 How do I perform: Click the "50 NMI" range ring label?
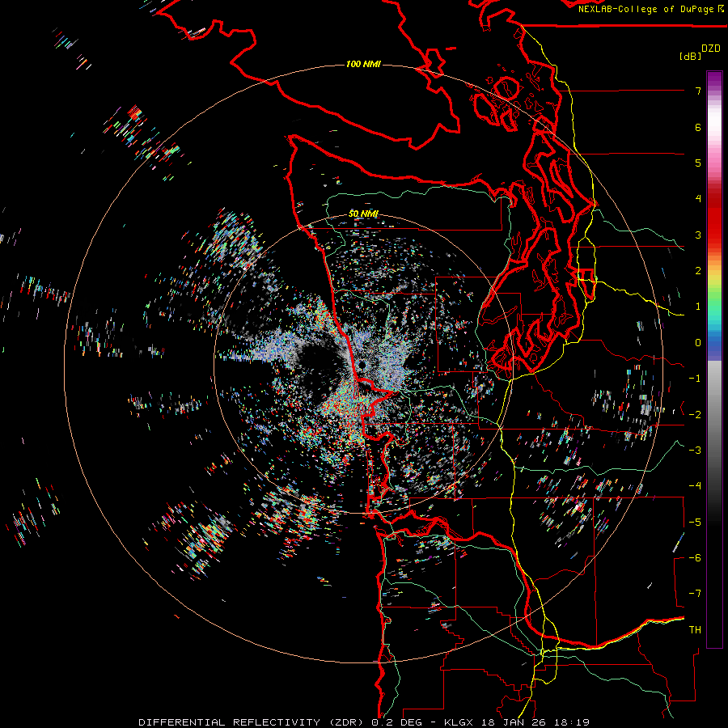(363, 214)
